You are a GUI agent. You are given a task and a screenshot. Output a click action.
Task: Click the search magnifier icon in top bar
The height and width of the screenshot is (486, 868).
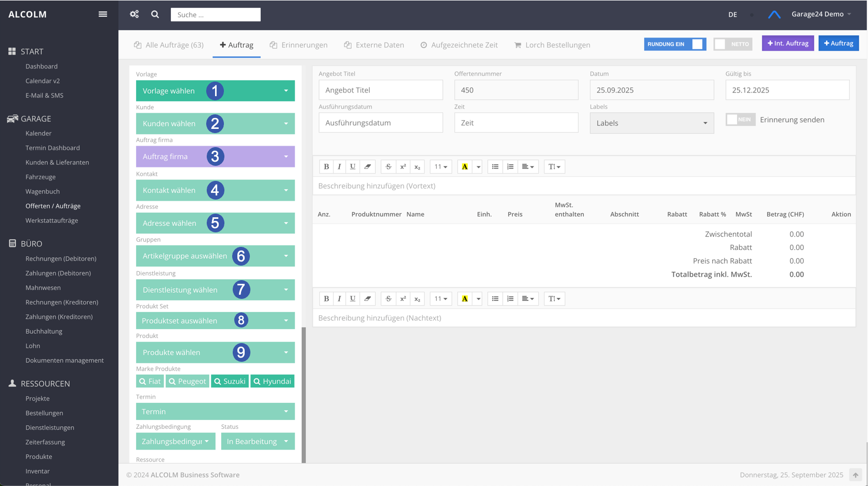coord(155,14)
